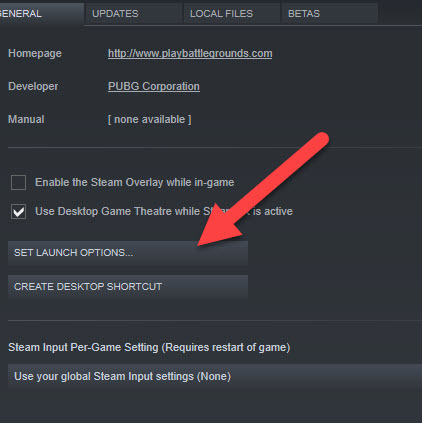The height and width of the screenshot is (423, 422).
Task: Go to the GENERAL tab
Action: coord(41,14)
